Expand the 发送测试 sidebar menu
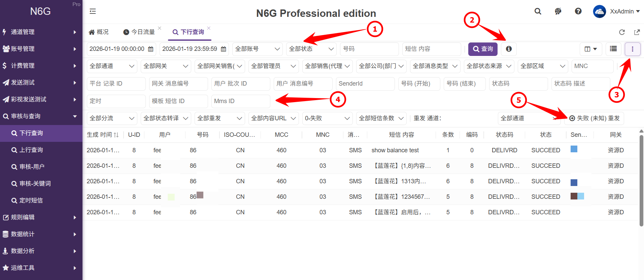Image resolution: width=644 pixels, height=280 pixels. pyautogui.click(x=41, y=83)
